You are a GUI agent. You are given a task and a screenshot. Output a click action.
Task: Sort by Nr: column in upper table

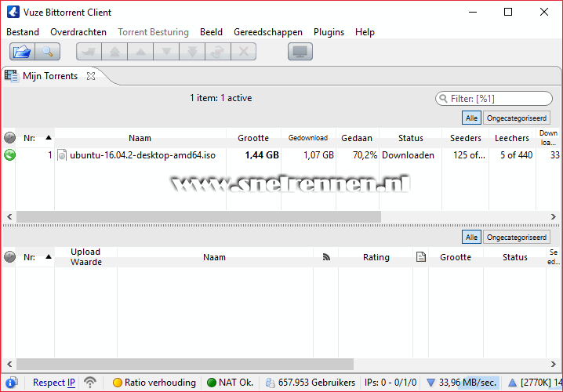click(x=35, y=138)
